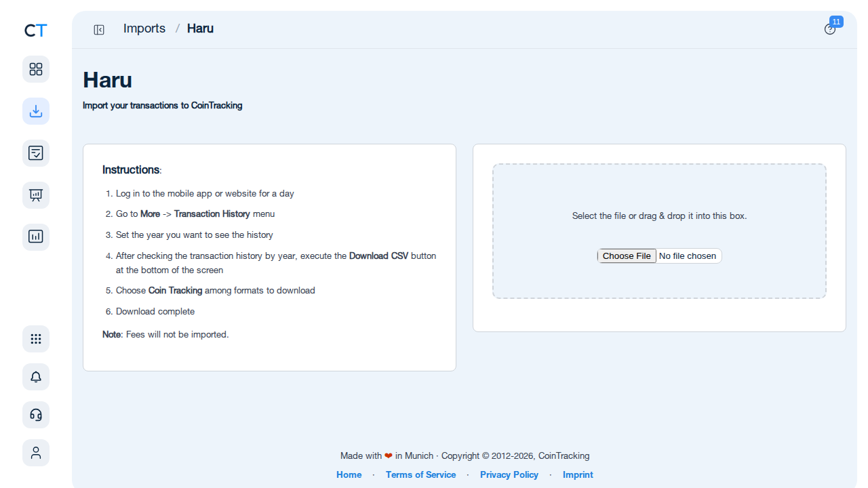The width and height of the screenshot is (868, 488).
Task: Open the Privacy Policy footer link
Action: tap(509, 474)
